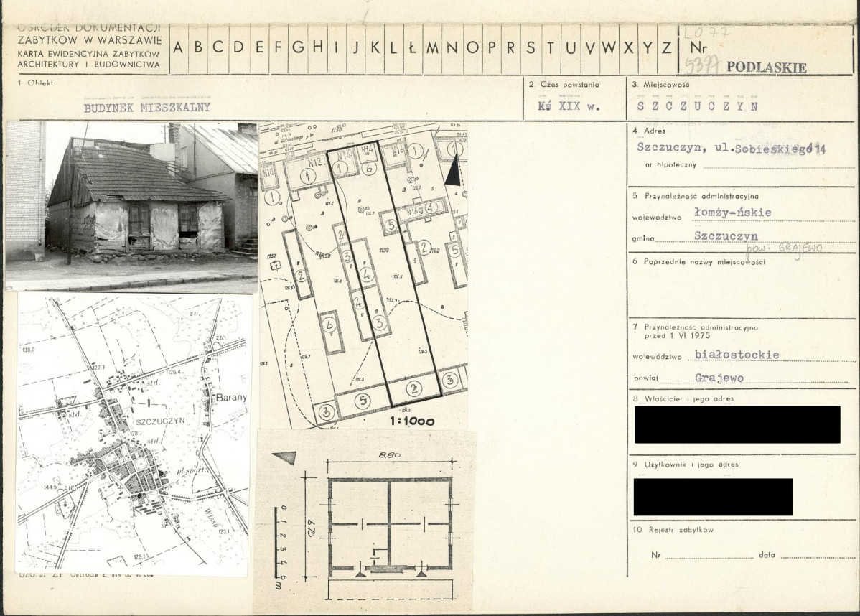Click the Rejestr zabytków Nr blank line
860x616 pixels.
(x=709, y=555)
